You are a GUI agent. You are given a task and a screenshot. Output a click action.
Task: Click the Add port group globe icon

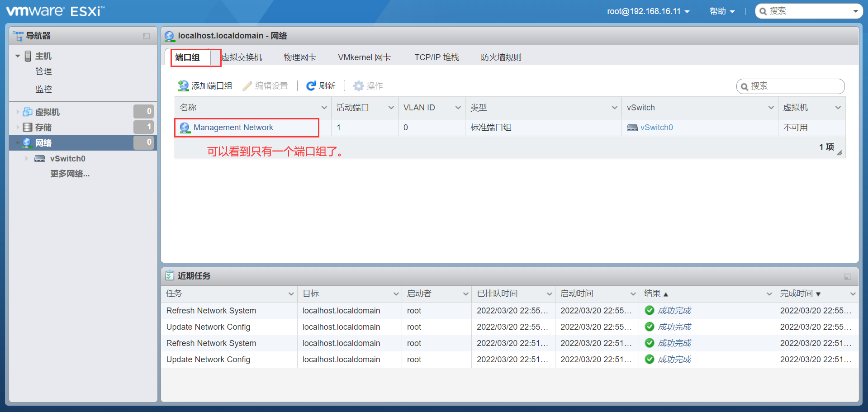coord(184,85)
